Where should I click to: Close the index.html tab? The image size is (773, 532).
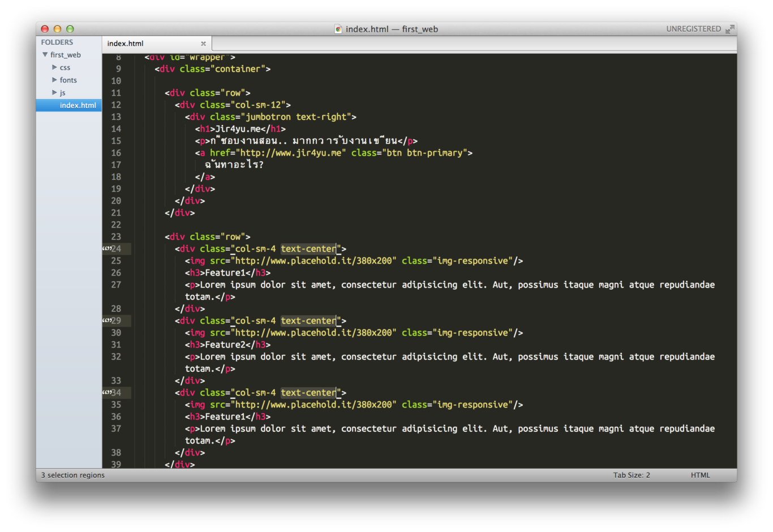point(203,44)
